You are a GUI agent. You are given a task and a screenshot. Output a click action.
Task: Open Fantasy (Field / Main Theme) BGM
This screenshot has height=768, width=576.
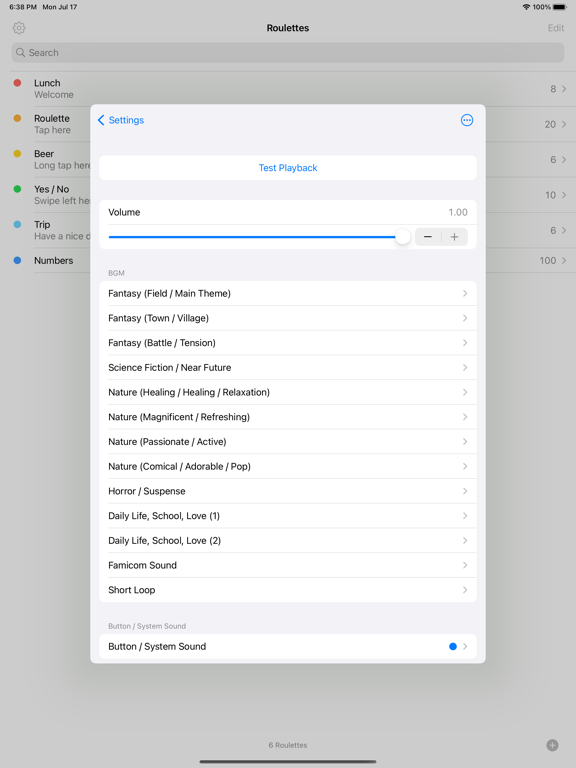(288, 293)
